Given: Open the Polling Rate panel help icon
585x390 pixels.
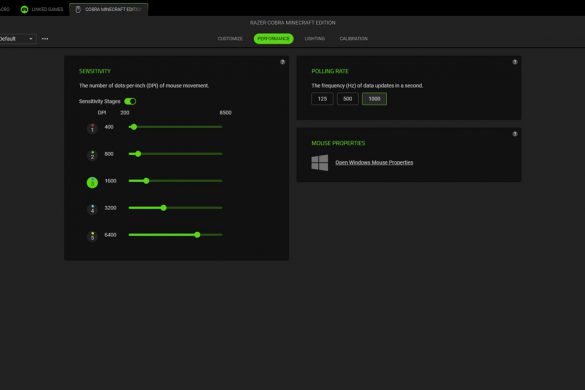Looking at the screenshot, I should [515, 62].
